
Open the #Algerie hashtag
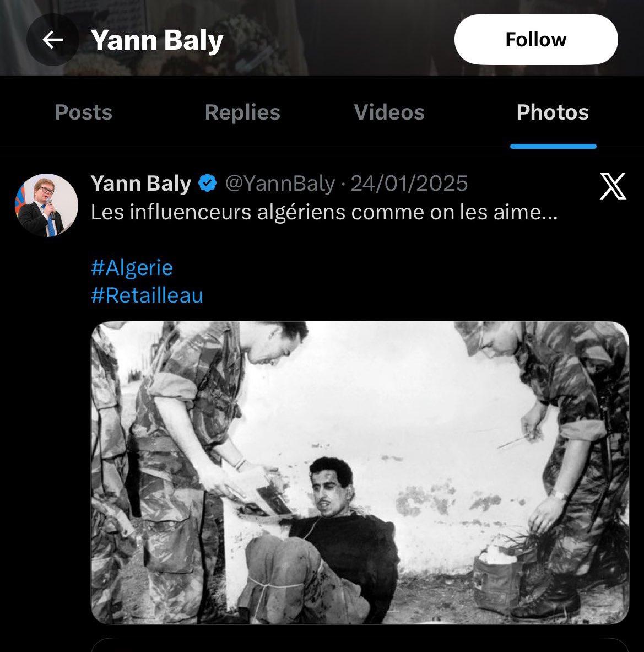point(132,268)
